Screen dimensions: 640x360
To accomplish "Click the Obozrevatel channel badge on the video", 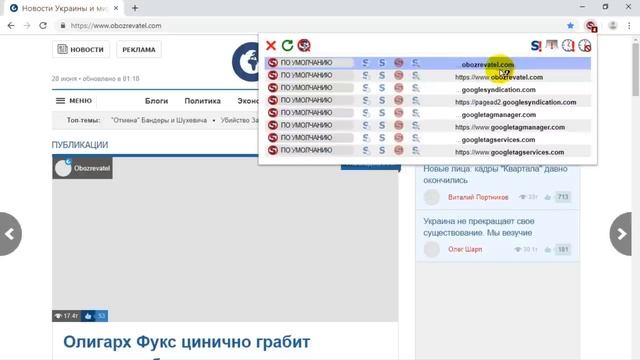I will pyautogui.click(x=82, y=168).
